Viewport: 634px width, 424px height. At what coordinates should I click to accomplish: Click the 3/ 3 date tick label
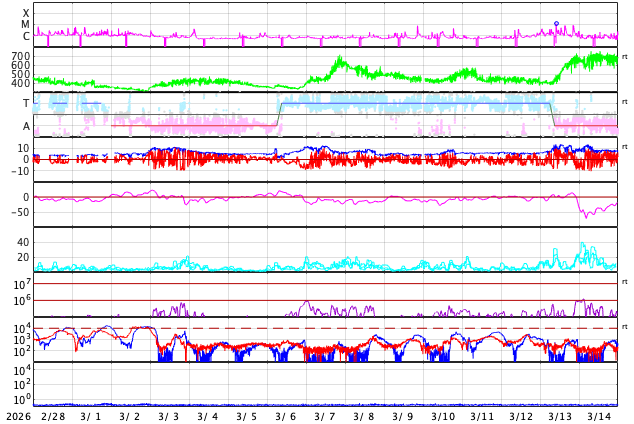coord(169,416)
